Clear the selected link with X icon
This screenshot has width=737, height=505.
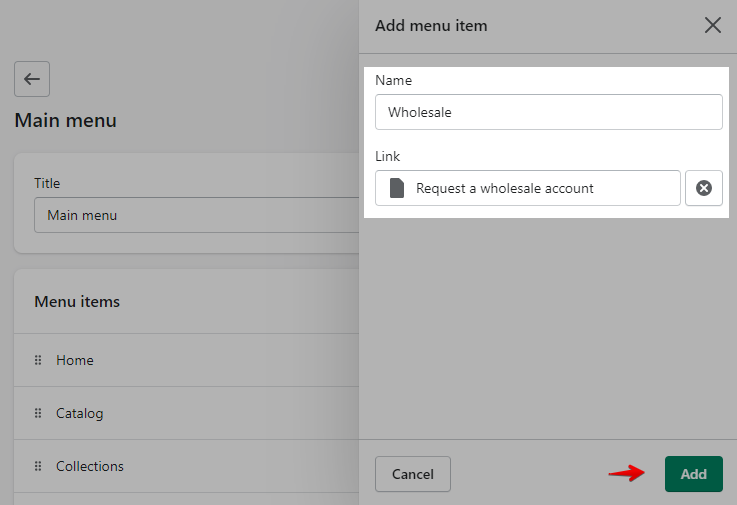tap(704, 188)
